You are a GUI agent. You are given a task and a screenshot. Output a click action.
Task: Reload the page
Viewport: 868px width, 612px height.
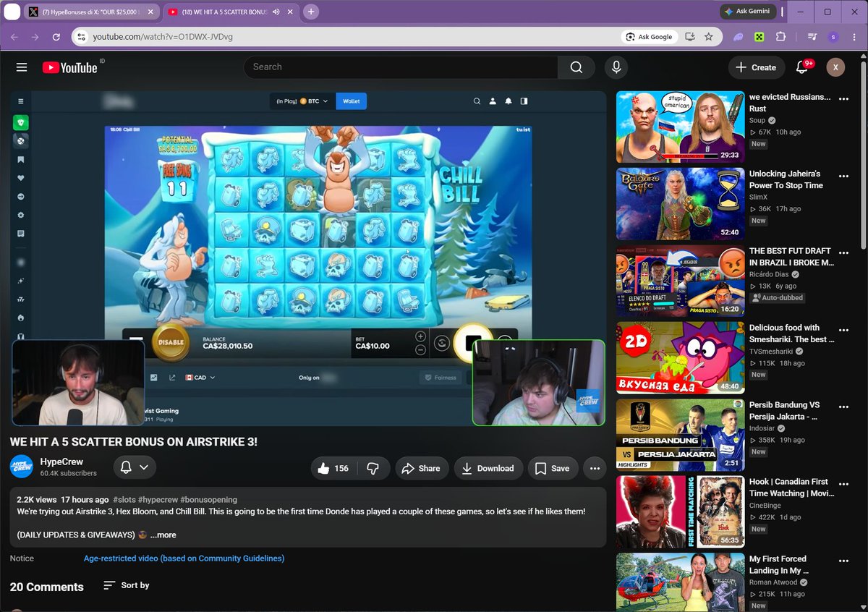[x=56, y=37]
